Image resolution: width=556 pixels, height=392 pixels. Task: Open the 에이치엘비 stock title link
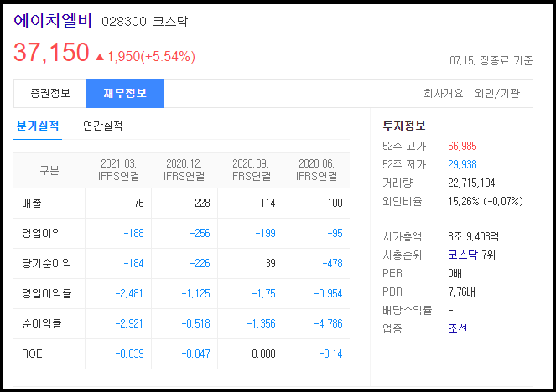[53, 21]
